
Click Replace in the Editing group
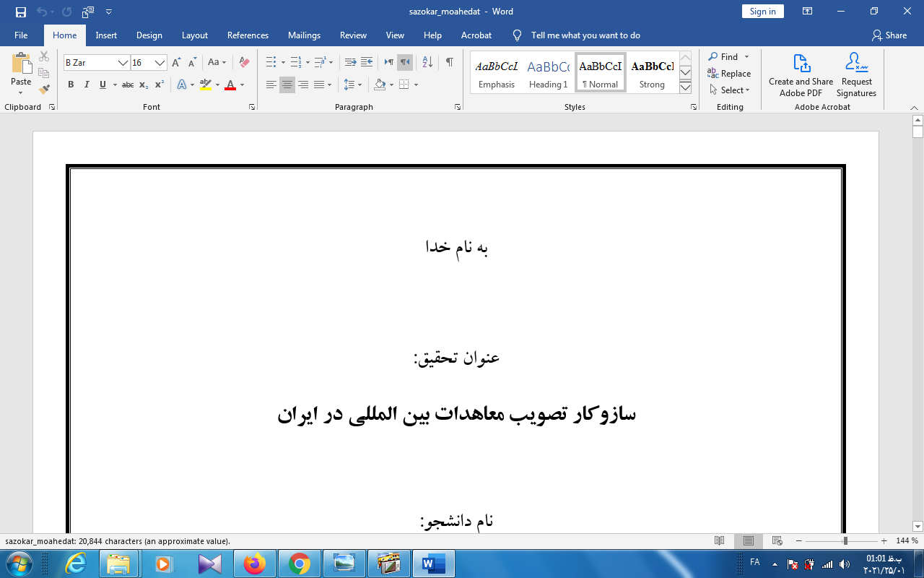point(729,74)
